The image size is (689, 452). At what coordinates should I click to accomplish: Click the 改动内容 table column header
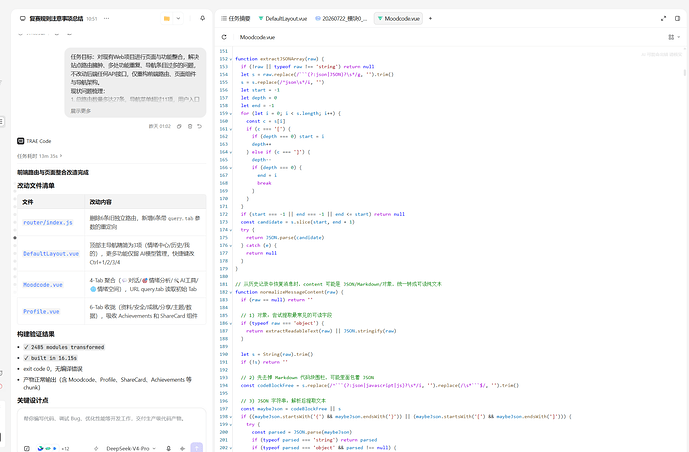click(101, 202)
